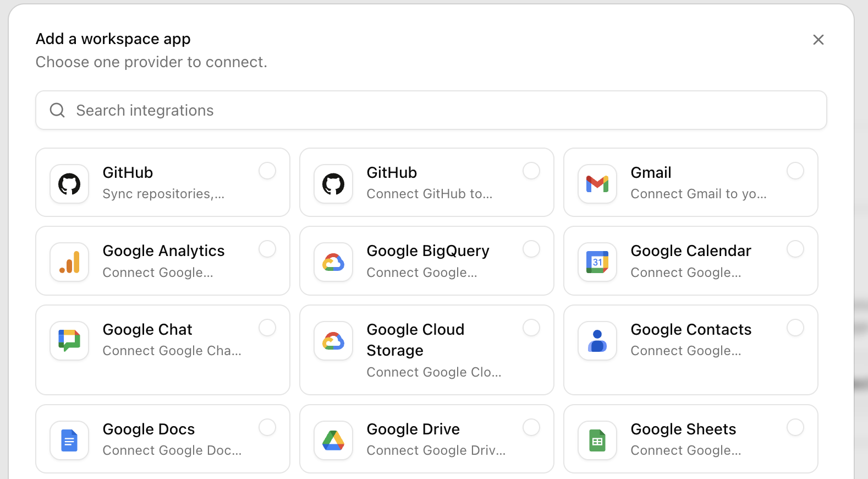The width and height of the screenshot is (868, 479).
Task: Choose the Google Chat radio button
Action: [267, 328]
